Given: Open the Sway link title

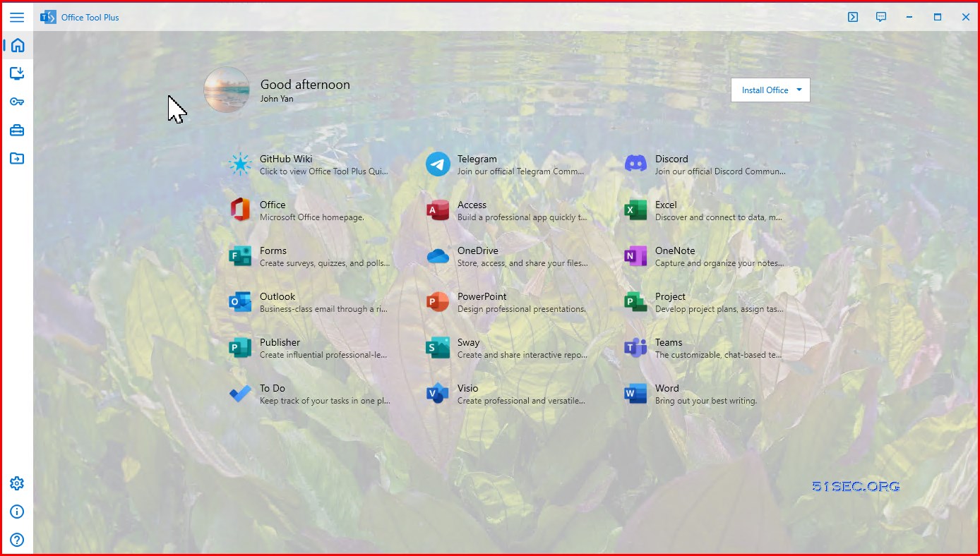Looking at the screenshot, I should [469, 342].
